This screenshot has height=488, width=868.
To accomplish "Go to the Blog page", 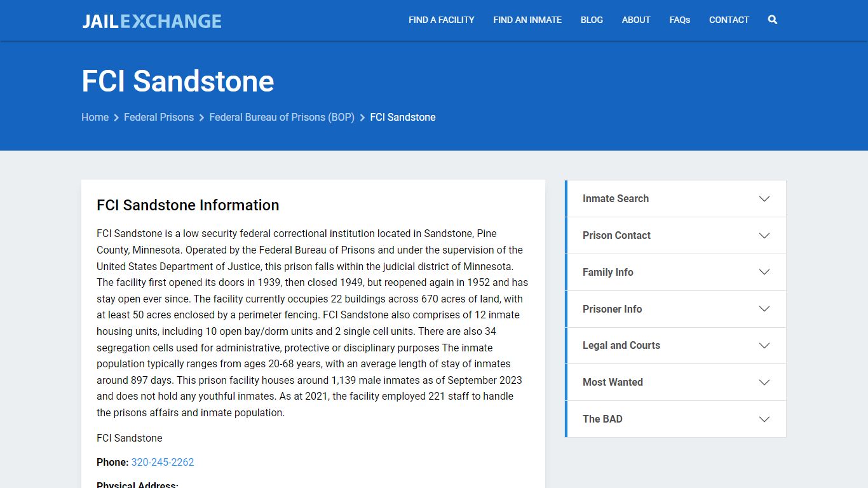I will [x=592, y=20].
